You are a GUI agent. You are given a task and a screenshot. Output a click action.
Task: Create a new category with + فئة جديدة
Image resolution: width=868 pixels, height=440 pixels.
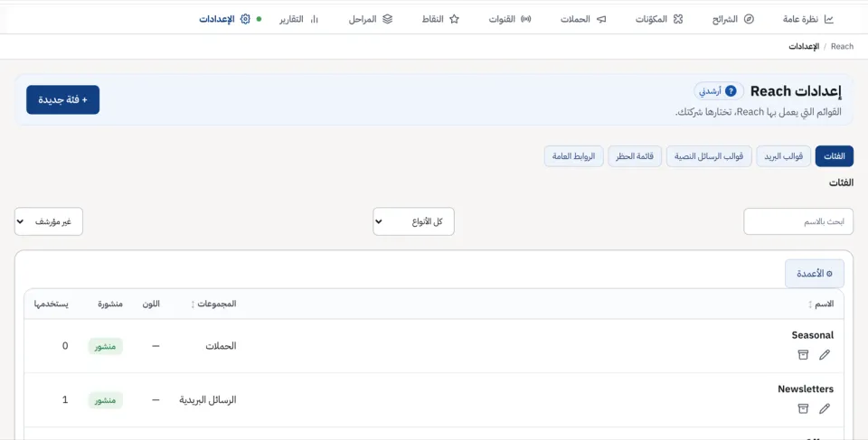(x=62, y=99)
